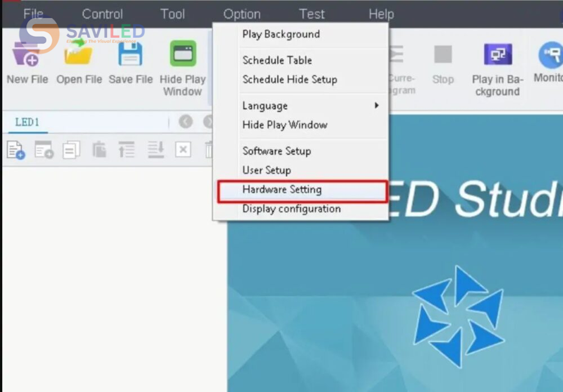
Task: Open Software Setup from the menu
Action: 276,151
